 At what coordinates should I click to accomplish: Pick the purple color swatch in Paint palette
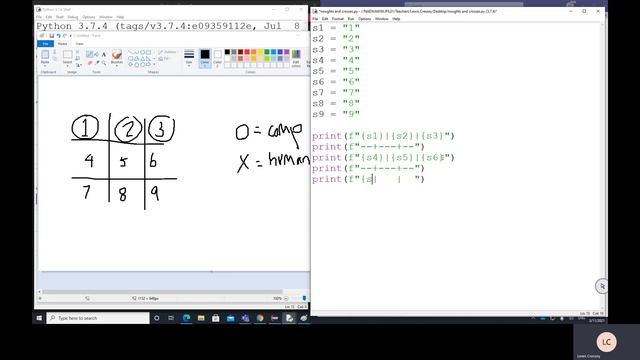pyautogui.click(x=287, y=52)
